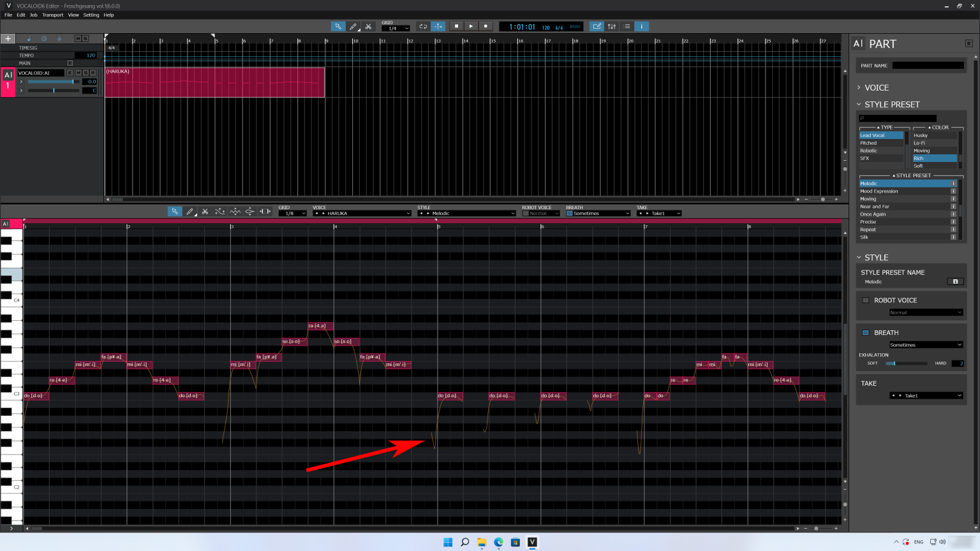Select the Mood Expression style preset
980x551 pixels.
click(879, 191)
